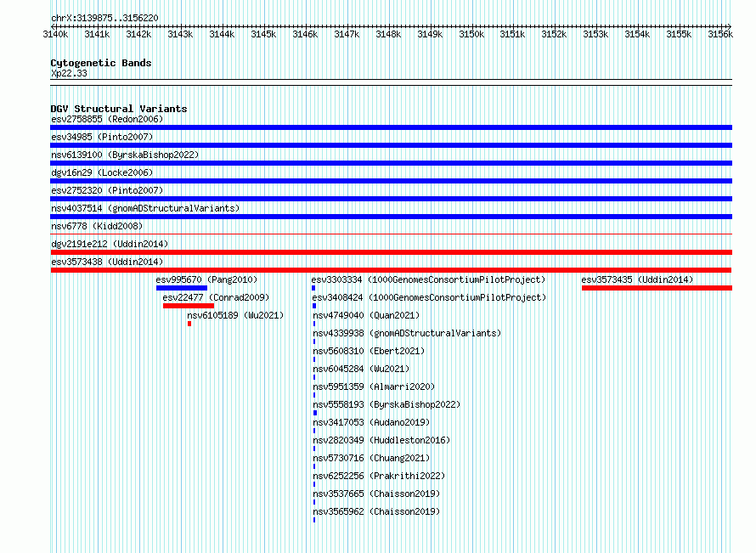Click the 3156k ruler tick label
Screen dimensions: 756x553
[x=720, y=34]
